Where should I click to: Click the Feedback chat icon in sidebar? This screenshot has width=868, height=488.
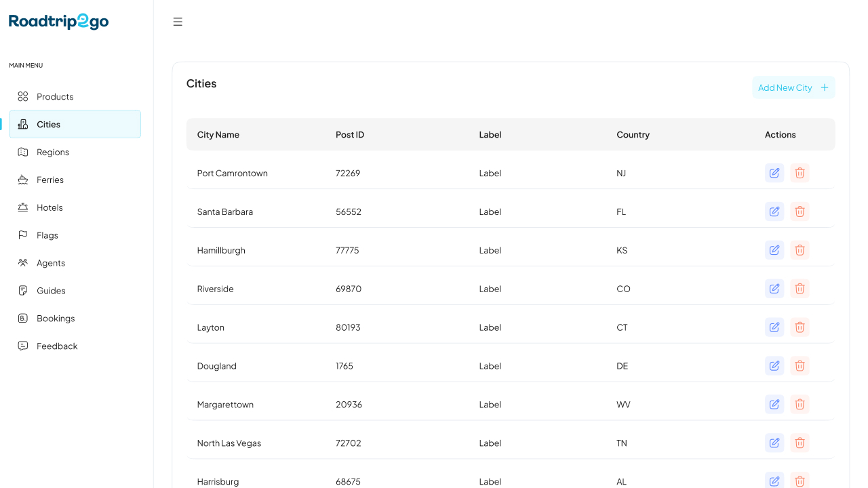(x=23, y=346)
